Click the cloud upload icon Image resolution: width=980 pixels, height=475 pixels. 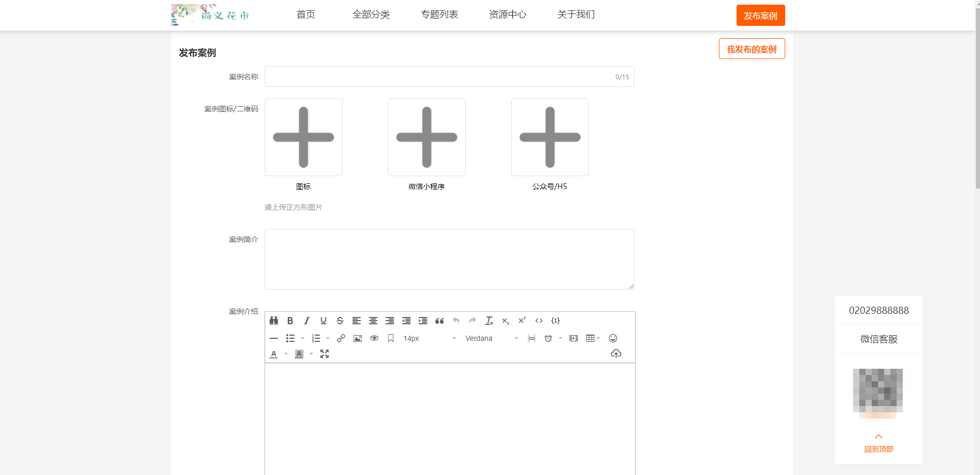pos(616,354)
